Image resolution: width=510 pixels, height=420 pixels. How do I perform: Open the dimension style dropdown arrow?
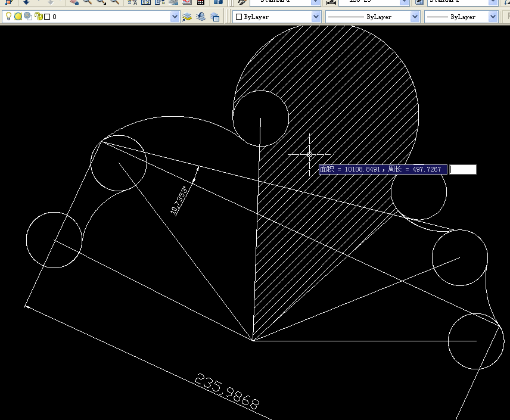click(405, 2)
